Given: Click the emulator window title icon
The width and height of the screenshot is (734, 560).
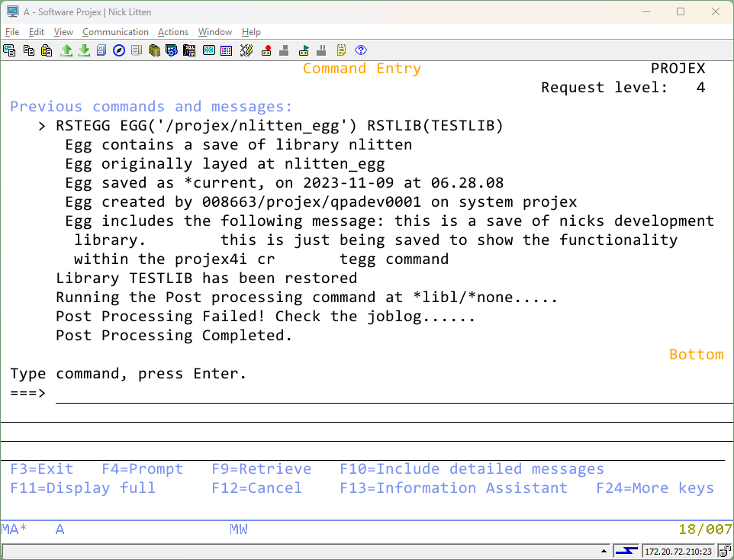Looking at the screenshot, I should point(13,11).
